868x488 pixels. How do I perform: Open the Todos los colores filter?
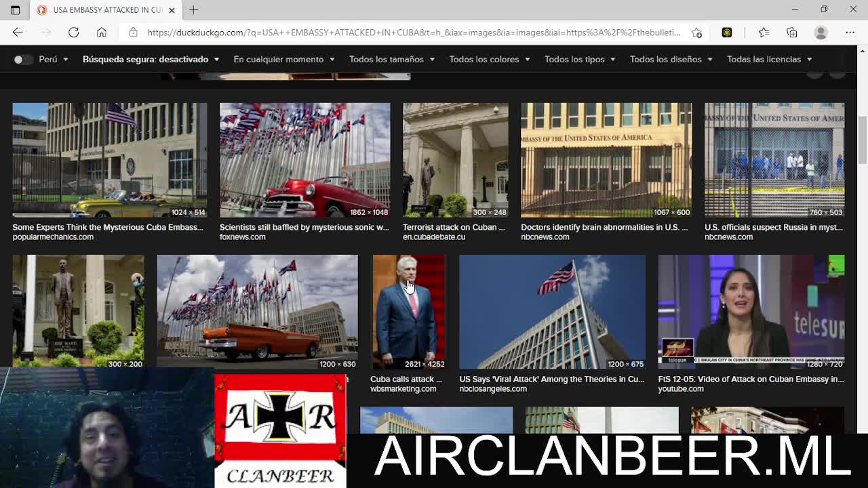pos(490,59)
